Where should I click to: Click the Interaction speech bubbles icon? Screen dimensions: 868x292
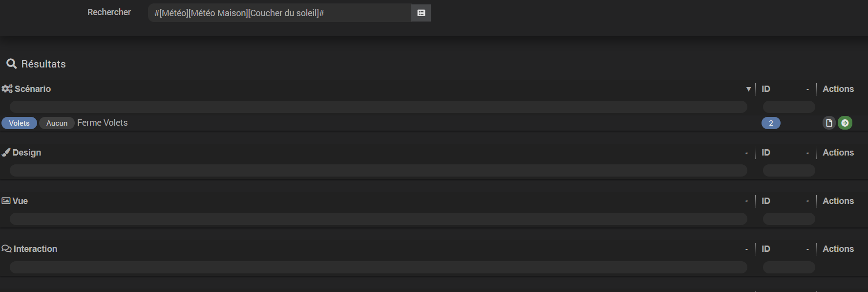pyautogui.click(x=6, y=249)
